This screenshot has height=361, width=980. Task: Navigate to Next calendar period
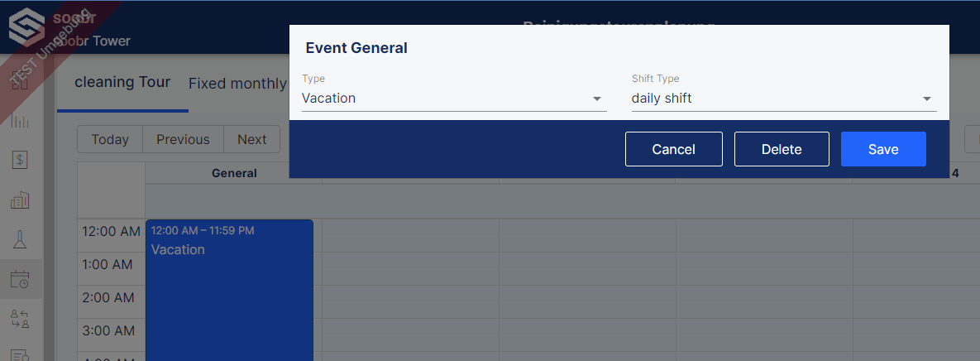[x=252, y=139]
